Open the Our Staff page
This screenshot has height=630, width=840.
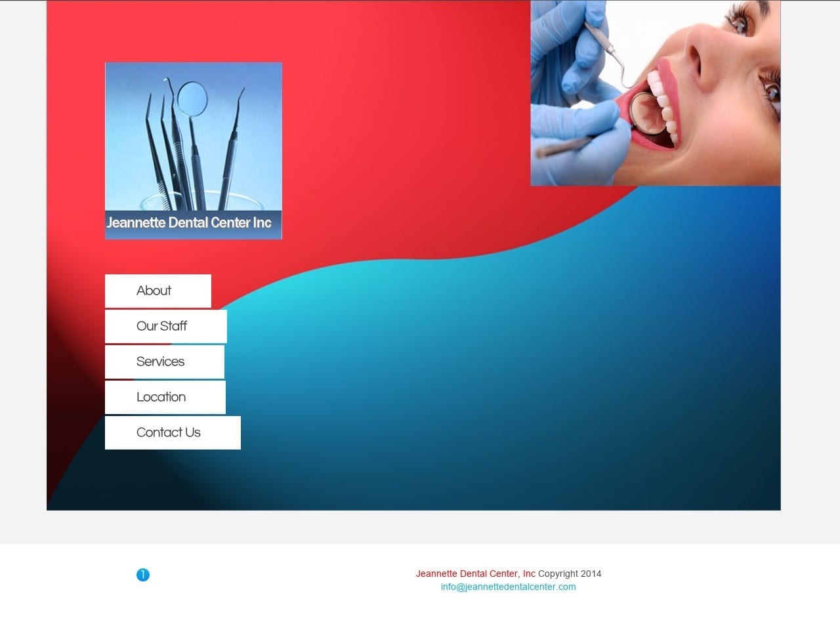166,326
